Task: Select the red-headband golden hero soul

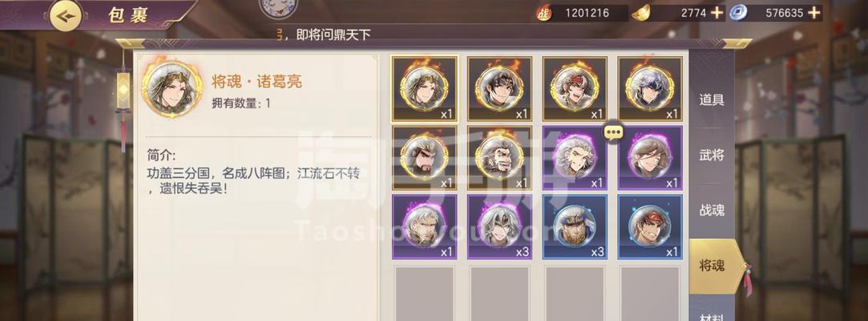Action: tap(575, 89)
